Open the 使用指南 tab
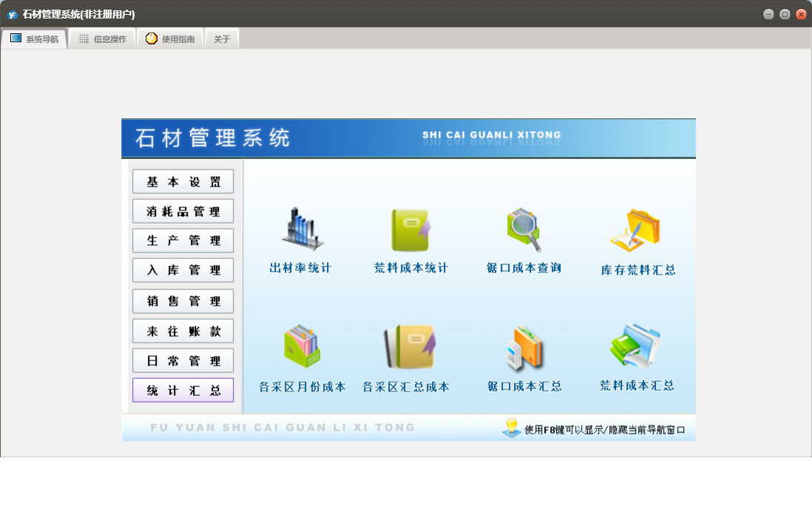This screenshot has height=532, width=812. click(x=170, y=39)
